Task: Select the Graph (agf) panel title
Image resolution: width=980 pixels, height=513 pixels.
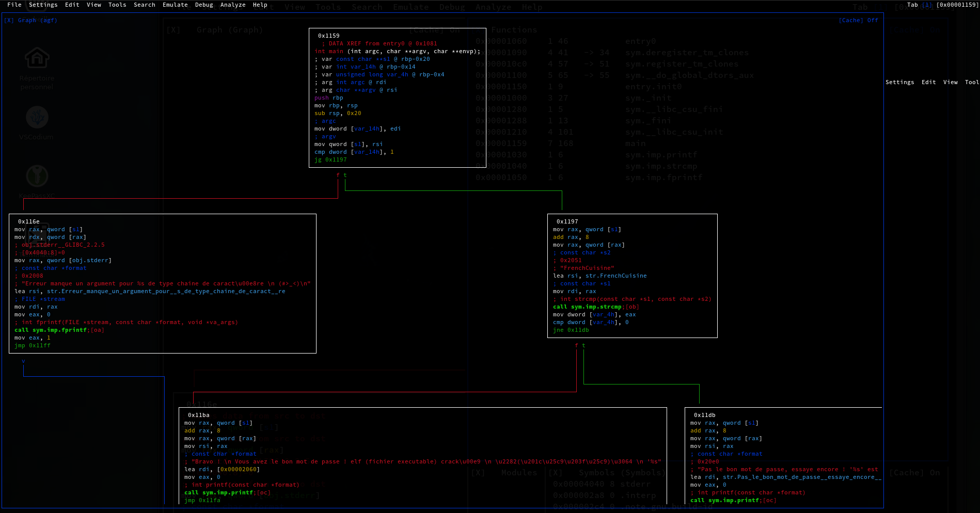Action: pyautogui.click(x=38, y=20)
